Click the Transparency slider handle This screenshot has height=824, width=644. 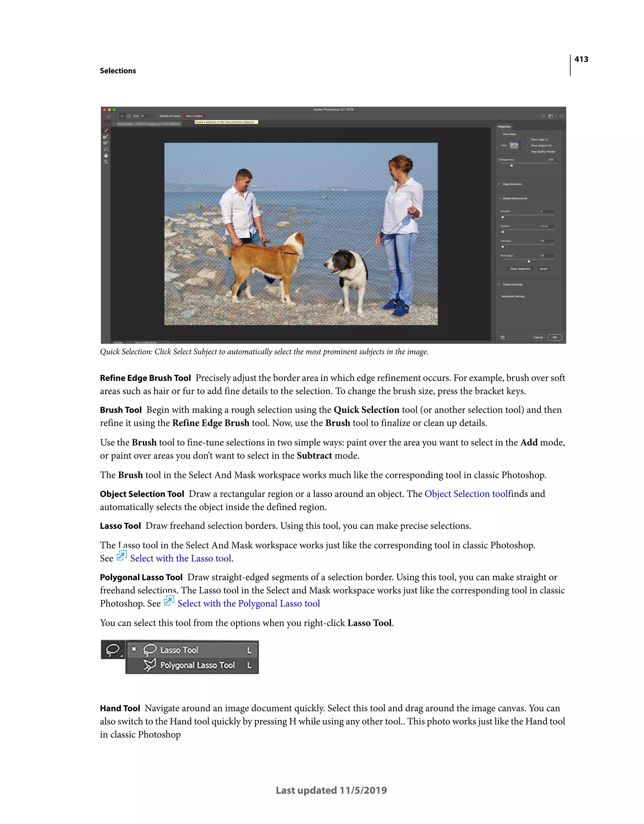pos(512,165)
